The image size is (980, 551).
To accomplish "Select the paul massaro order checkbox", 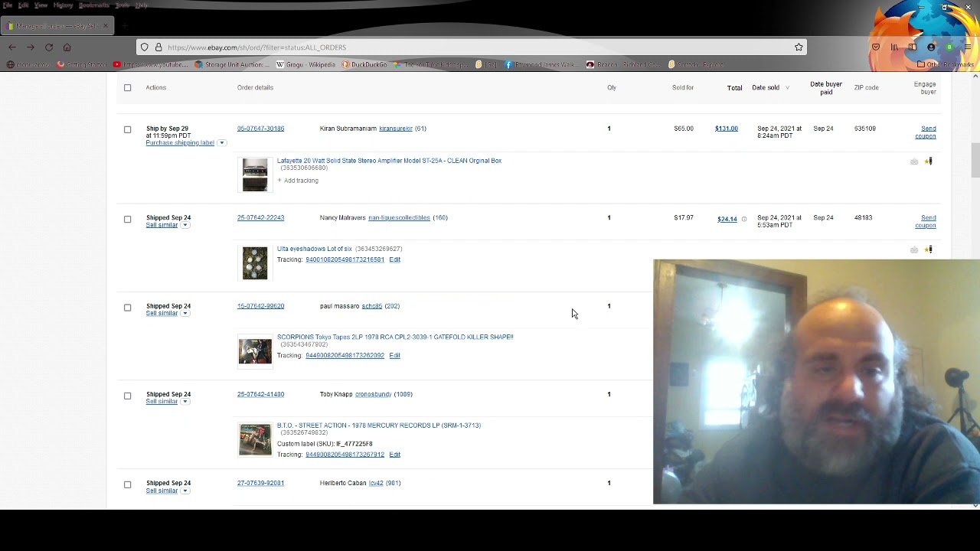I will (x=128, y=308).
